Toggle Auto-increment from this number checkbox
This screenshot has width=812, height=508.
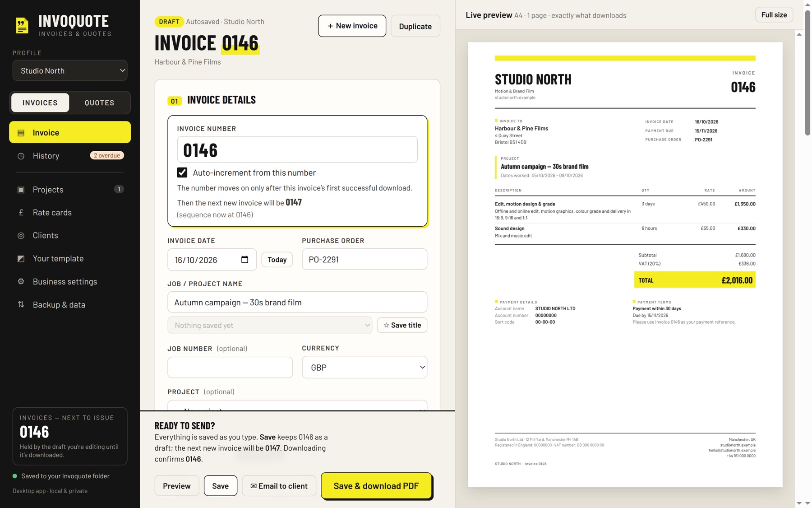(182, 172)
